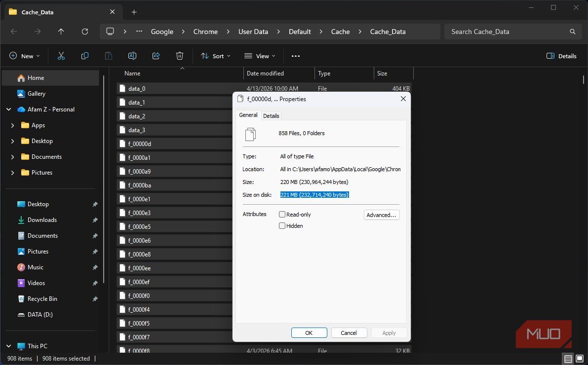Toggle the Details pane button
588x365 pixels.
[561, 56]
